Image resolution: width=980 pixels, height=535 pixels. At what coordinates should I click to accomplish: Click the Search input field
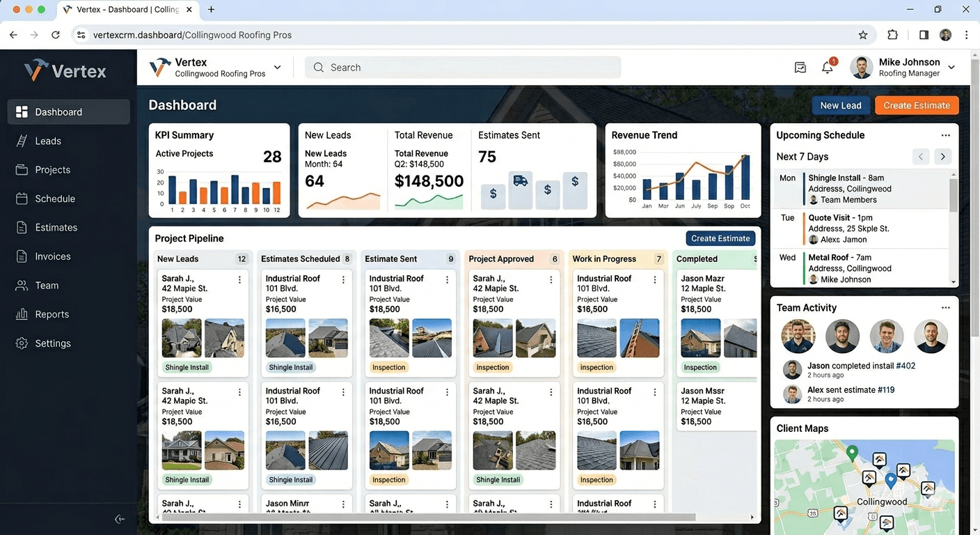point(463,68)
